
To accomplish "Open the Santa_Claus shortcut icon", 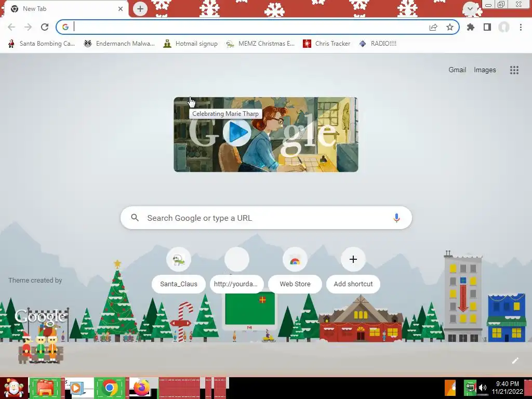I will (179, 260).
